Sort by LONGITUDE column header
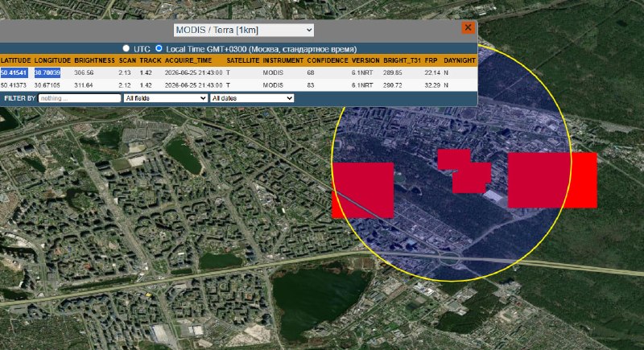 tap(52, 60)
